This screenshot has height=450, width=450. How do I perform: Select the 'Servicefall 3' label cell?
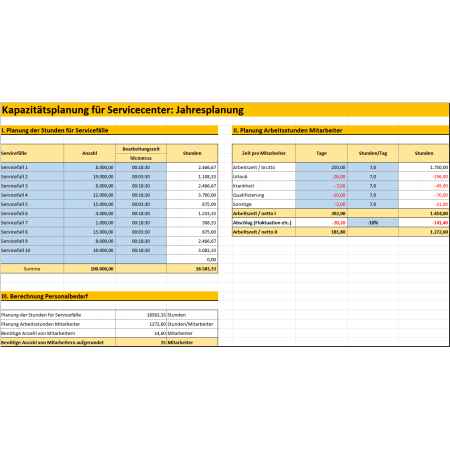click(32, 186)
